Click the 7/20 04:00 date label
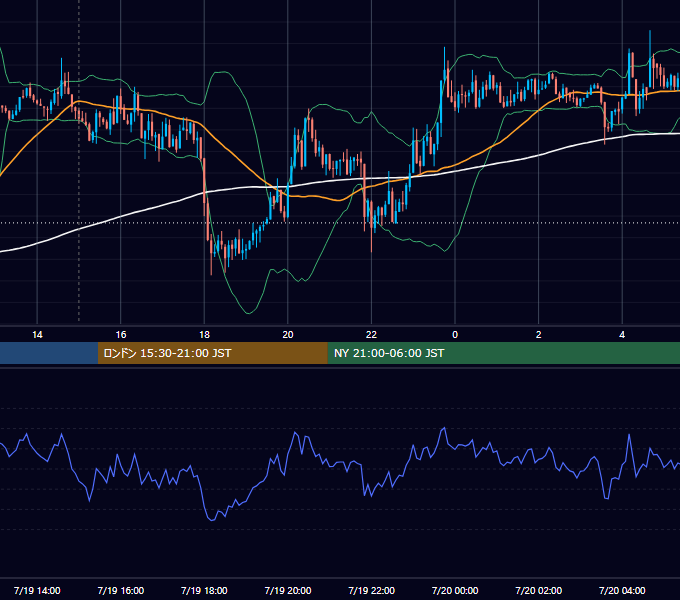Screen dimensions: 680x600 (622, 590)
